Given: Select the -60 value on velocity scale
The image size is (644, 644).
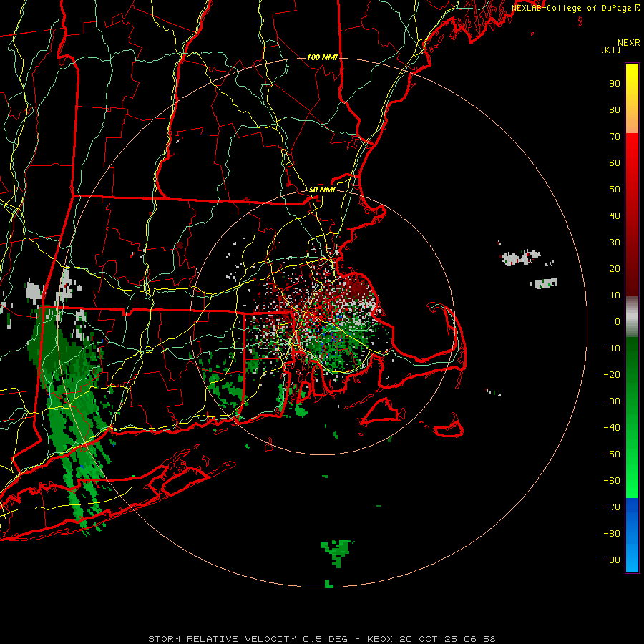Looking at the screenshot, I should [612, 481].
